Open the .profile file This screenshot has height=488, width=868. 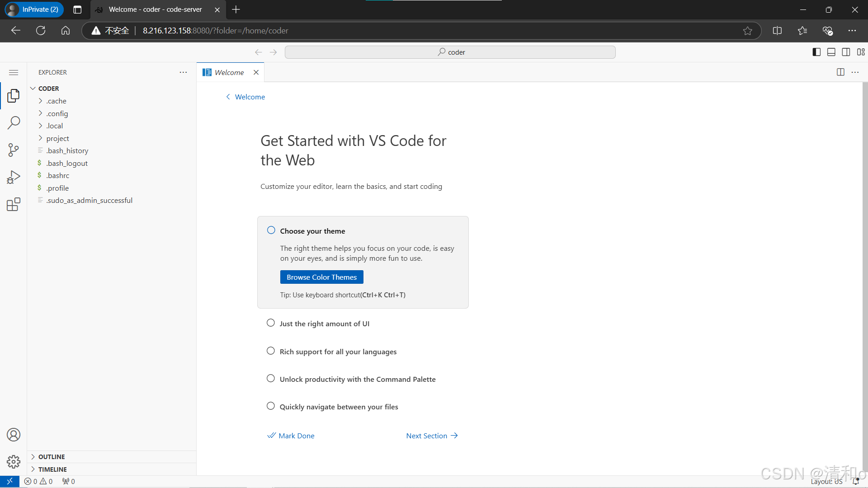112,188
